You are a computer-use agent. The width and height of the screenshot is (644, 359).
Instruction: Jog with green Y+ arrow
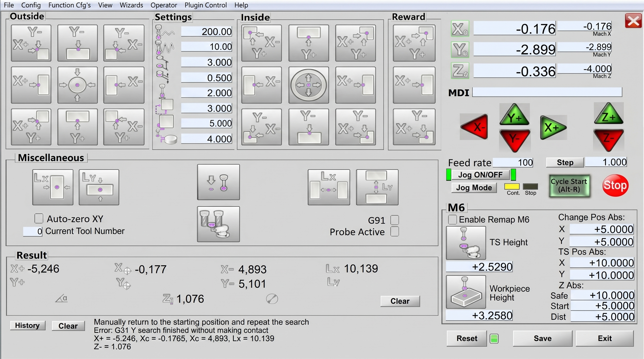click(x=515, y=115)
